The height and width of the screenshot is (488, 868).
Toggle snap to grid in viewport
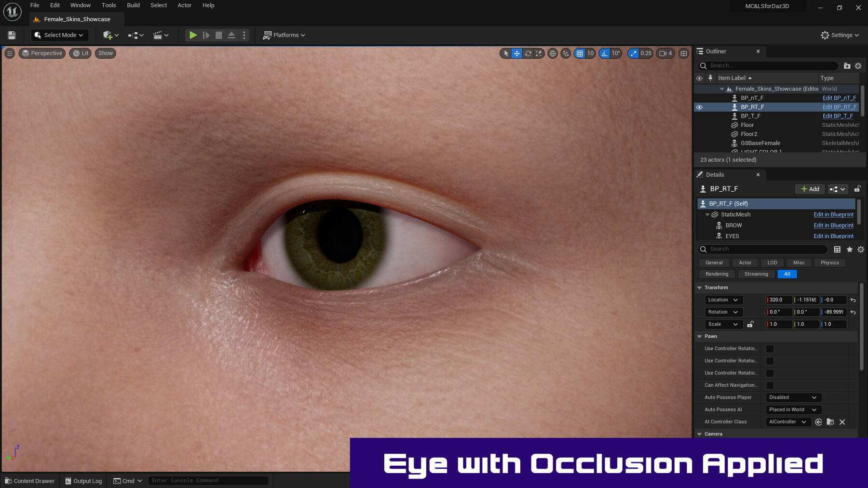(579, 53)
